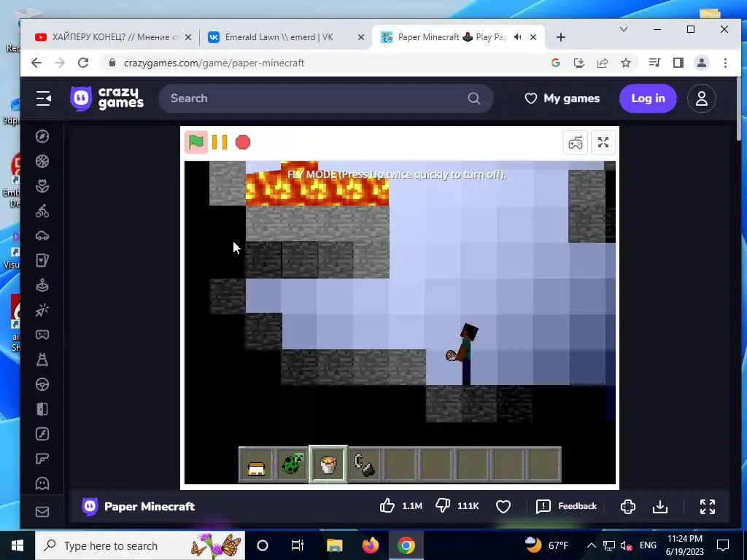Open the Flash games category icon
747x560 pixels.
tap(42, 434)
